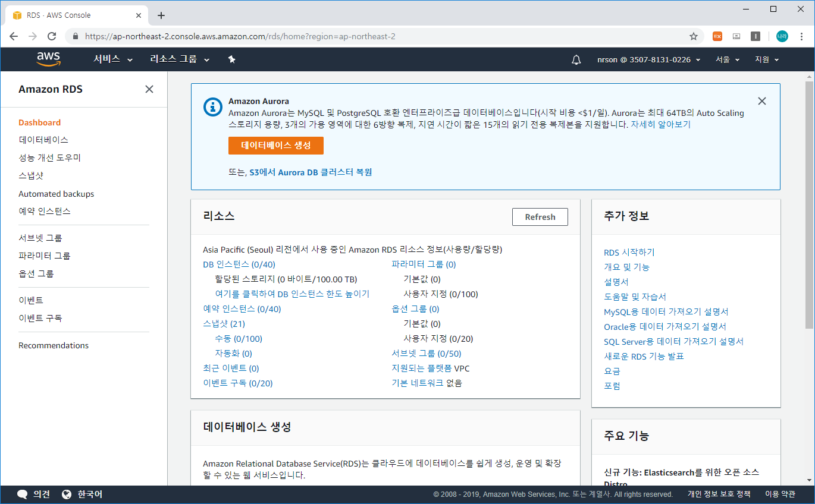Click the Refresh button in 리소스

540,217
